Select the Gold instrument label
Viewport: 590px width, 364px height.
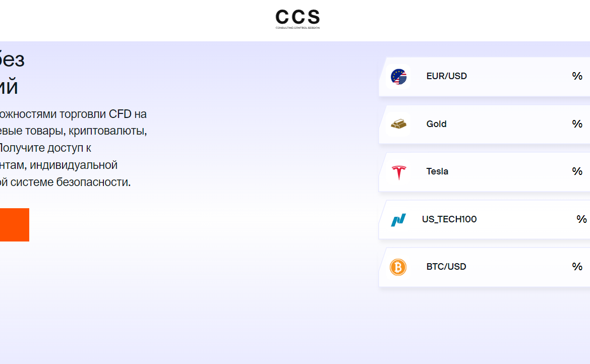coord(436,124)
